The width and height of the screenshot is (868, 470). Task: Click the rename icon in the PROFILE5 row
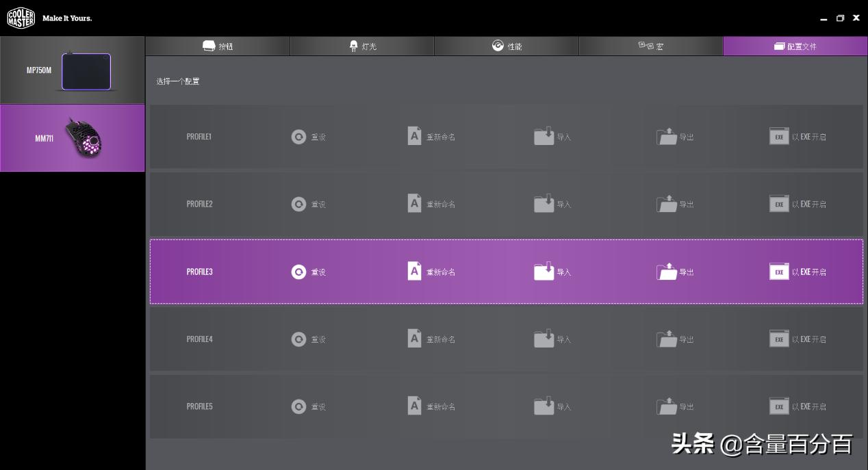click(414, 406)
